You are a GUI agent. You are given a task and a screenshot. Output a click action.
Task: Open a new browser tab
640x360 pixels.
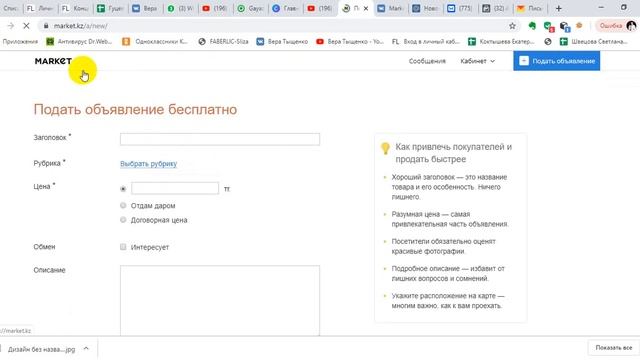tap(558, 8)
